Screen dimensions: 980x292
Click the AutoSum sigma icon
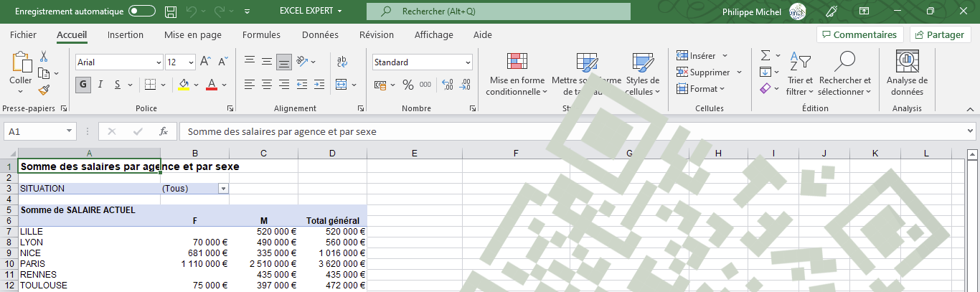[x=765, y=55]
